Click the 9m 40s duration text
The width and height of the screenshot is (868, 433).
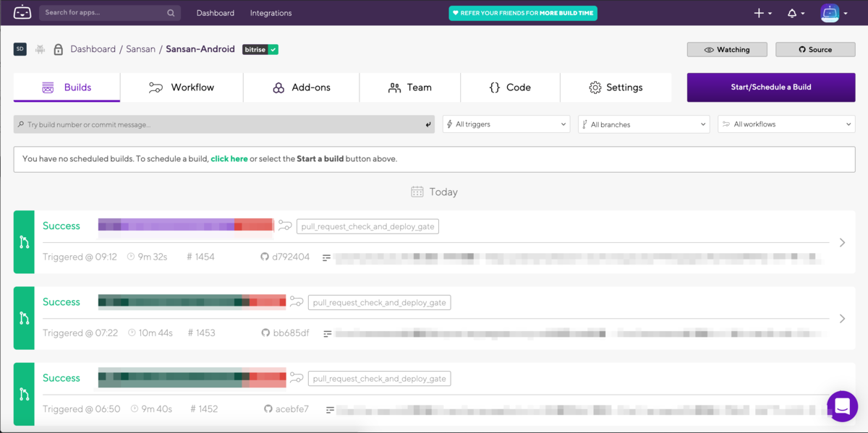pyautogui.click(x=157, y=408)
